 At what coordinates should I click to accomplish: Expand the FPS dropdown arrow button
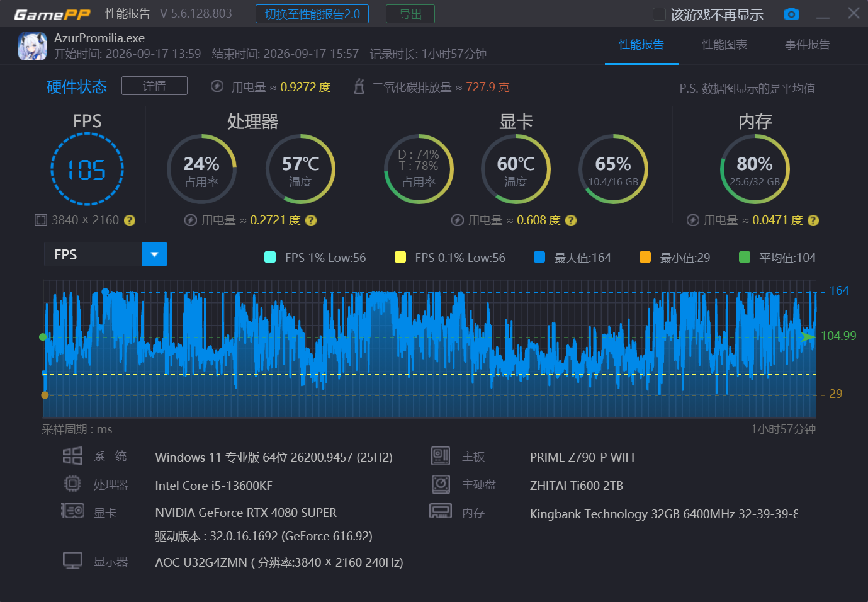point(154,254)
